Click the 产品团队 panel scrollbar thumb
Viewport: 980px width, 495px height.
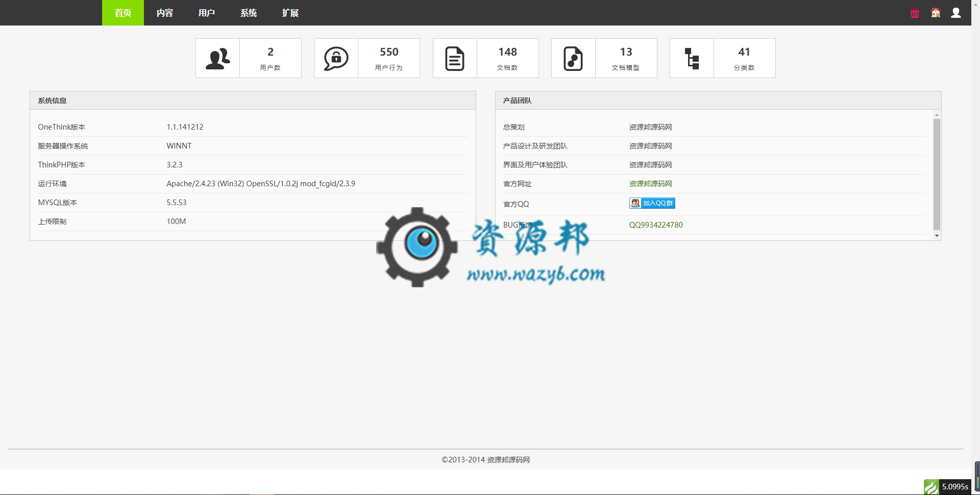(x=937, y=175)
